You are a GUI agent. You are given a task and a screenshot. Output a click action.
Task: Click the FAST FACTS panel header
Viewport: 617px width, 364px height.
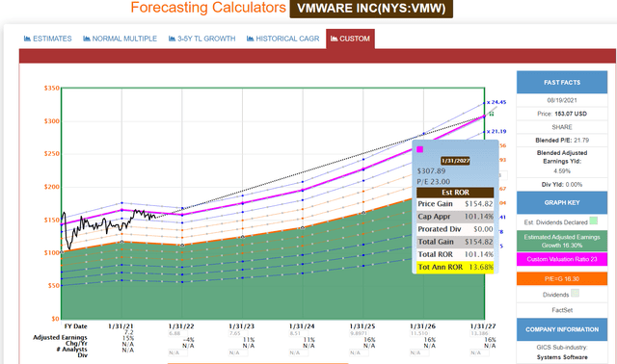[562, 82]
